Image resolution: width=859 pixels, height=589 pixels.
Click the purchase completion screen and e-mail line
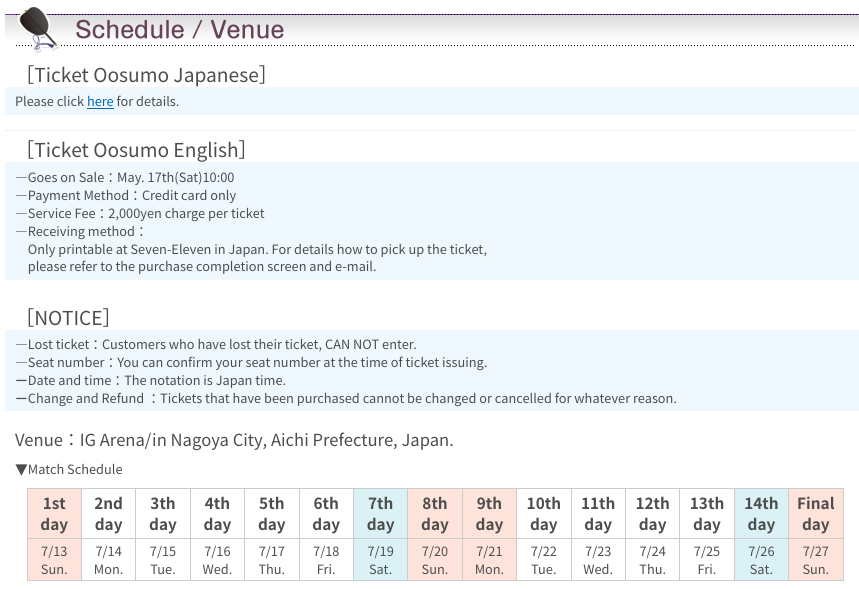pyautogui.click(x=202, y=267)
